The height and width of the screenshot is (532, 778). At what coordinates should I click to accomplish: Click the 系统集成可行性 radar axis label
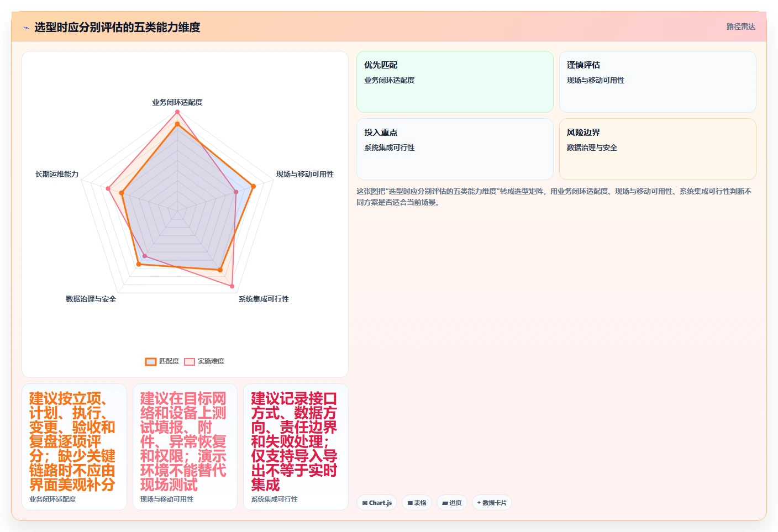tap(264, 299)
